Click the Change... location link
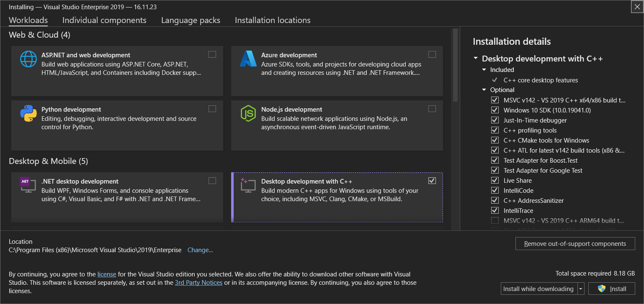644x304 pixels. [x=200, y=250]
